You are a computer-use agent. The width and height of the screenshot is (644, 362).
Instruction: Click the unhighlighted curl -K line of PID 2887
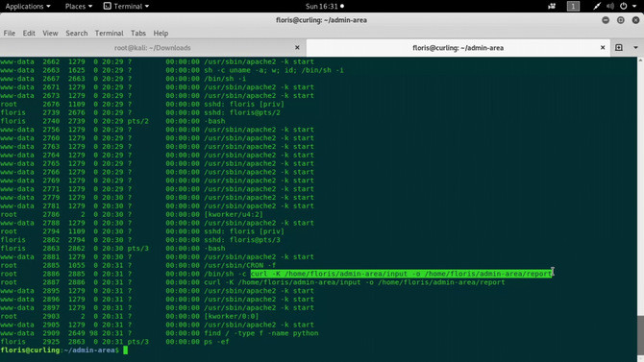pyautogui.click(x=355, y=282)
